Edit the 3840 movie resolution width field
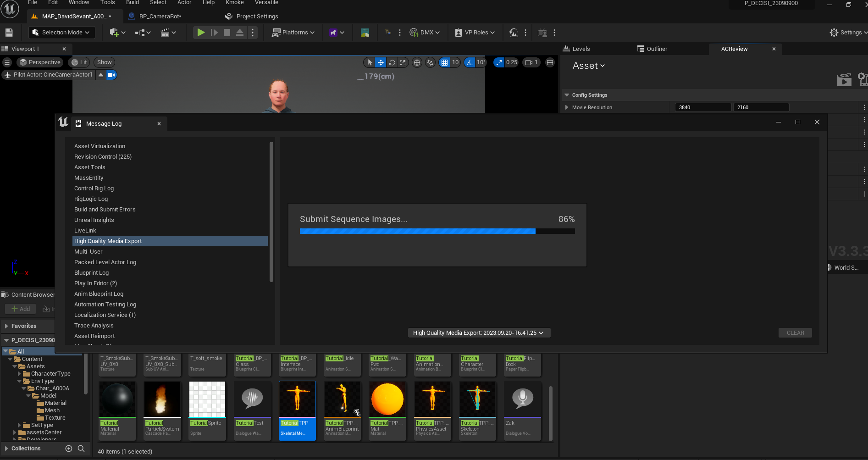This screenshot has width=868, height=460. click(x=703, y=107)
